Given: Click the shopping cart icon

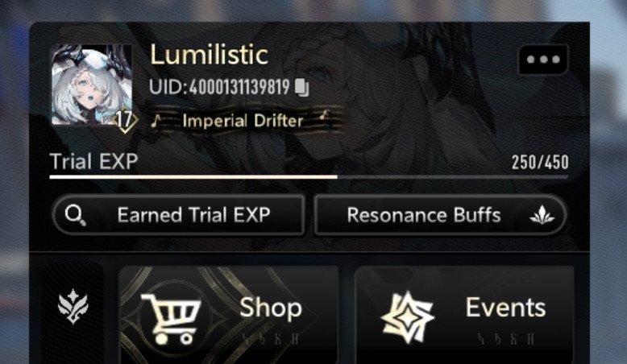Looking at the screenshot, I should (x=172, y=318).
